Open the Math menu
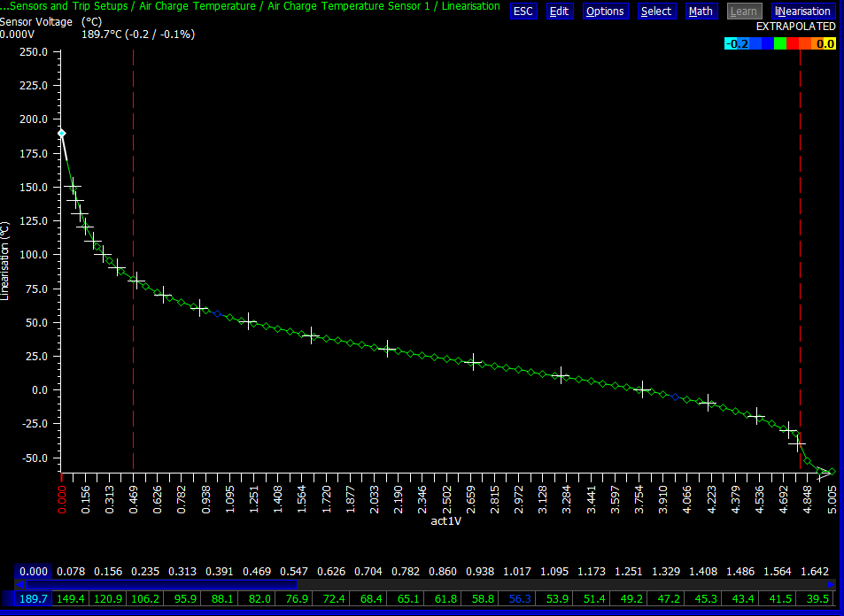The image size is (844, 616). click(x=701, y=12)
